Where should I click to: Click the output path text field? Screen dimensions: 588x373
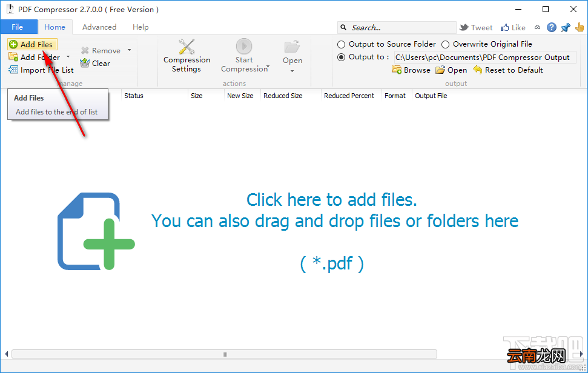coord(485,58)
